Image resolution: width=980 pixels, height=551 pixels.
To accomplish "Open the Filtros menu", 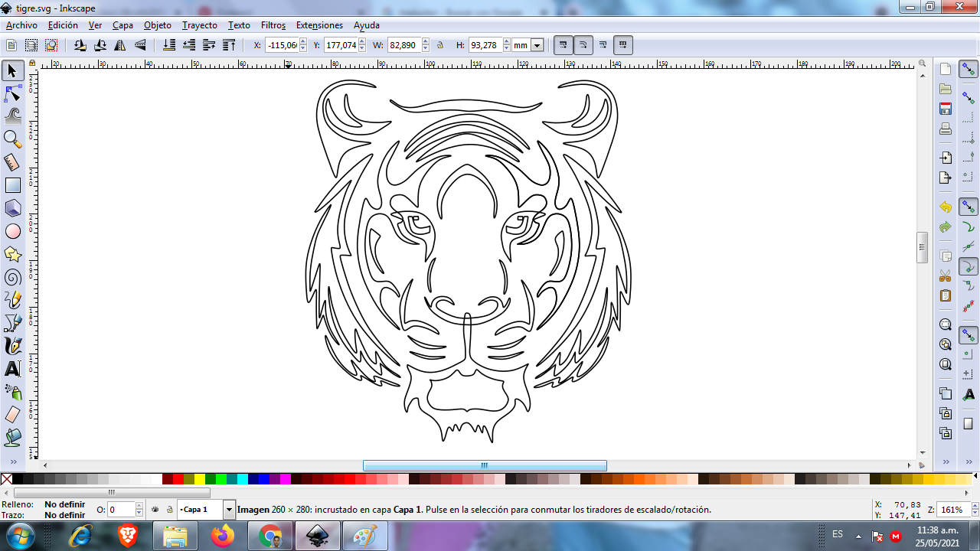I will (x=273, y=25).
